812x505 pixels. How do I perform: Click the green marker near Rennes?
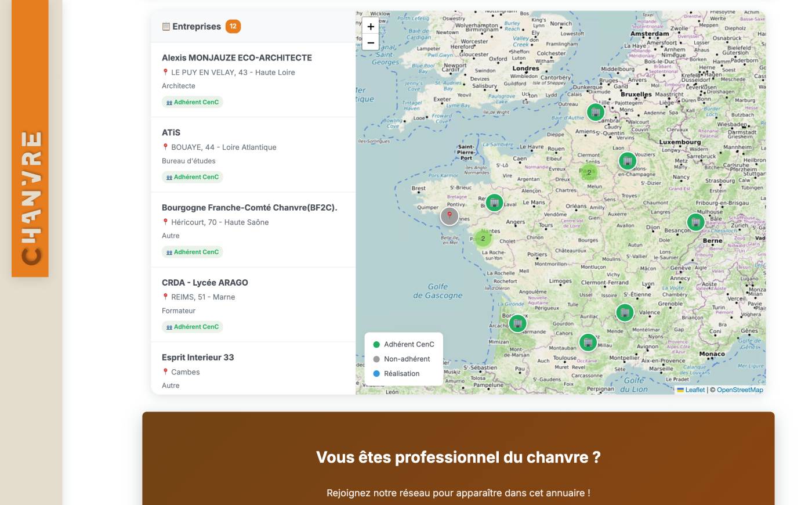(x=494, y=203)
